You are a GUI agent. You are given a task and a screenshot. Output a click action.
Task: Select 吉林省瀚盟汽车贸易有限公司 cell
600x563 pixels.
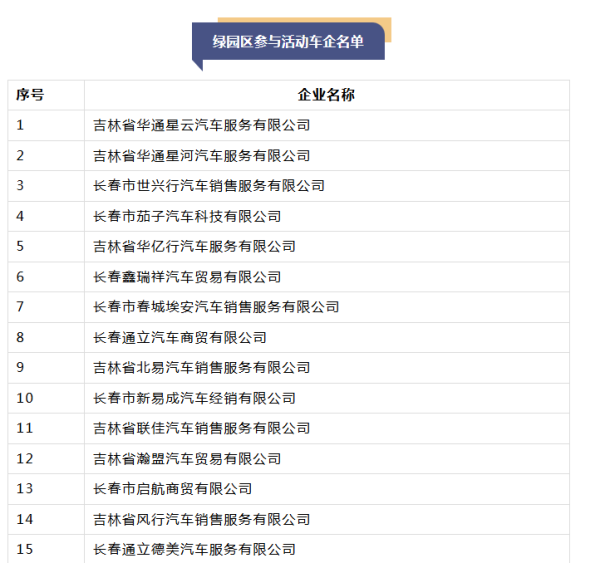[187, 458]
